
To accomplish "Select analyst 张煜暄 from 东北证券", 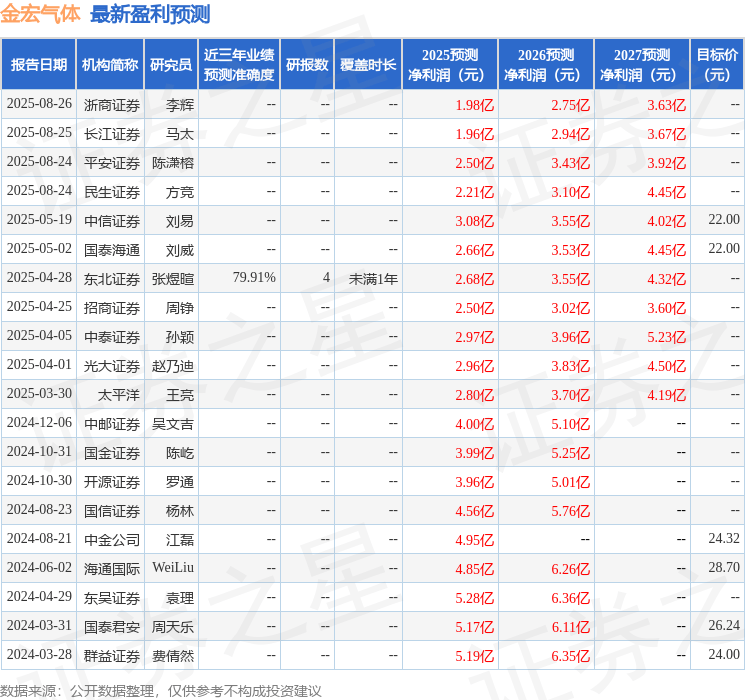I will (x=172, y=278).
